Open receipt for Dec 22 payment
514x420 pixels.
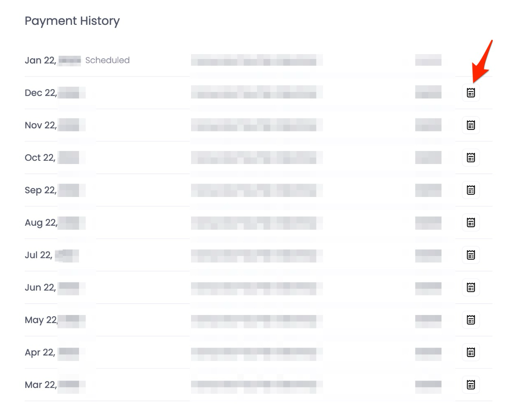[471, 93]
